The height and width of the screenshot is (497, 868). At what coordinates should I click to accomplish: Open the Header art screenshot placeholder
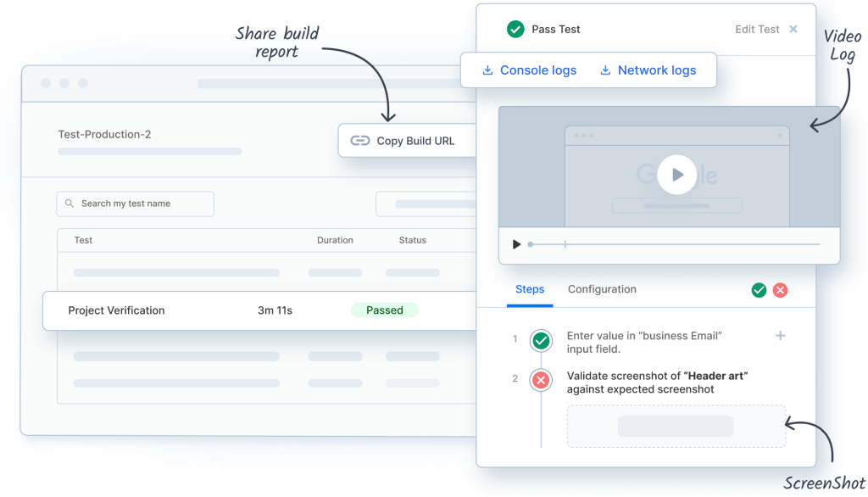tap(676, 426)
